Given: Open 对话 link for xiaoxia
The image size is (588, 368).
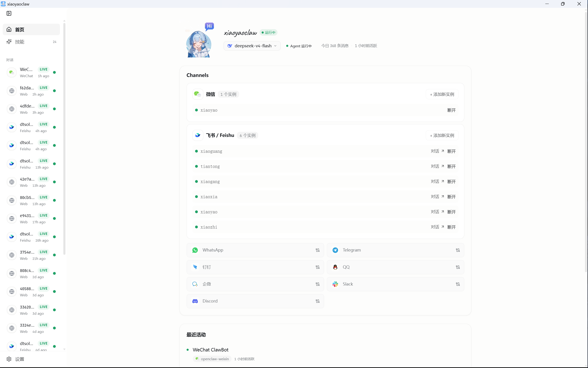Looking at the screenshot, I should 437,196.
